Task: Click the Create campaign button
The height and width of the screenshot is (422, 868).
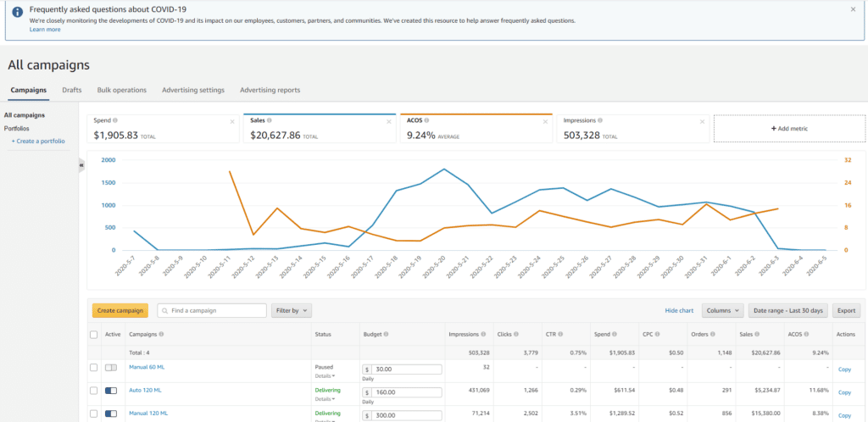Action: tap(120, 311)
